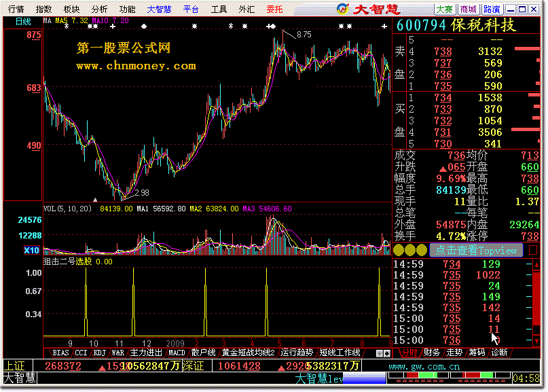Click trade list scroll down arrow
Viewport: 548px width, 392px height.
click(x=536, y=341)
